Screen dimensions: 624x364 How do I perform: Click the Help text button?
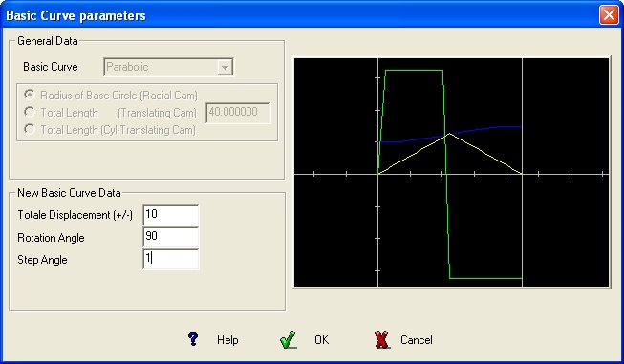pyautogui.click(x=227, y=340)
